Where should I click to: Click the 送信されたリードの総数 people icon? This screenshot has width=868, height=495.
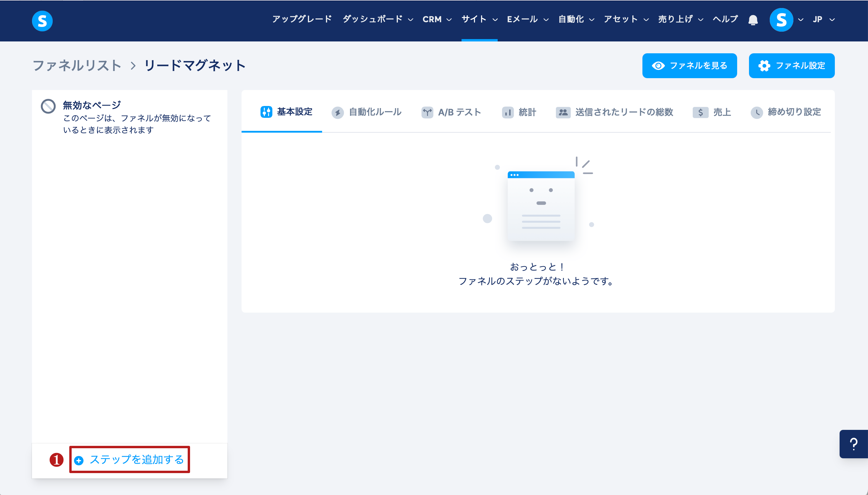(563, 112)
